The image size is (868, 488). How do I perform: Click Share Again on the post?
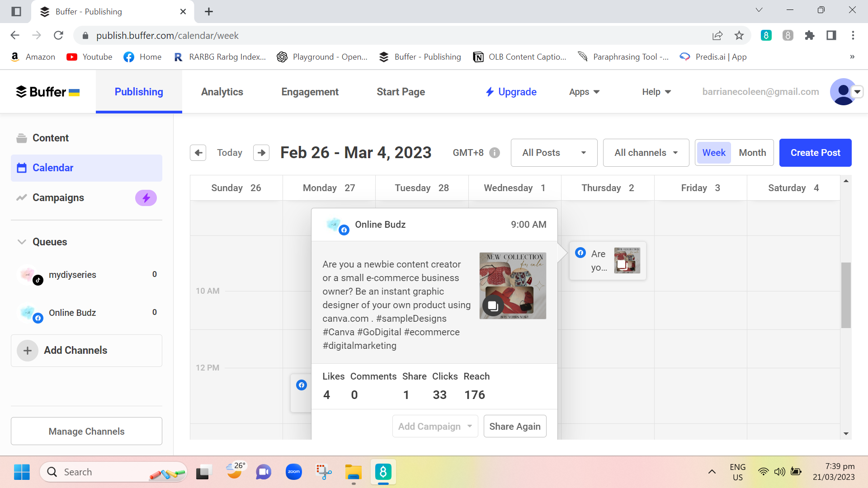point(514,427)
